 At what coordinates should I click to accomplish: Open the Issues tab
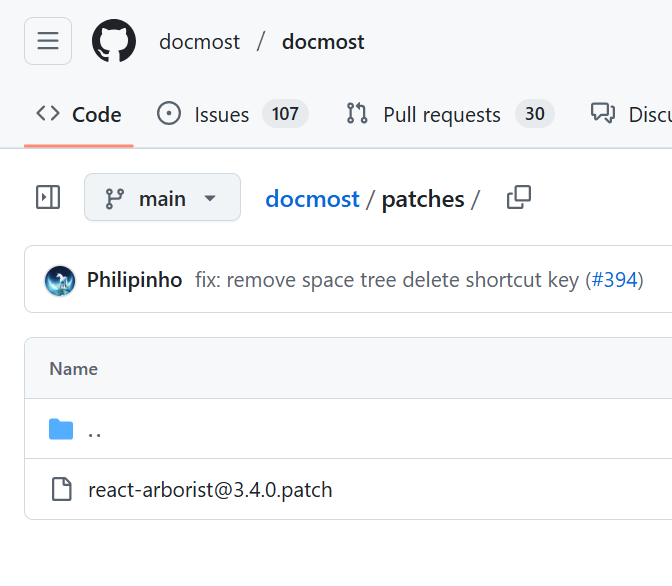point(232,114)
